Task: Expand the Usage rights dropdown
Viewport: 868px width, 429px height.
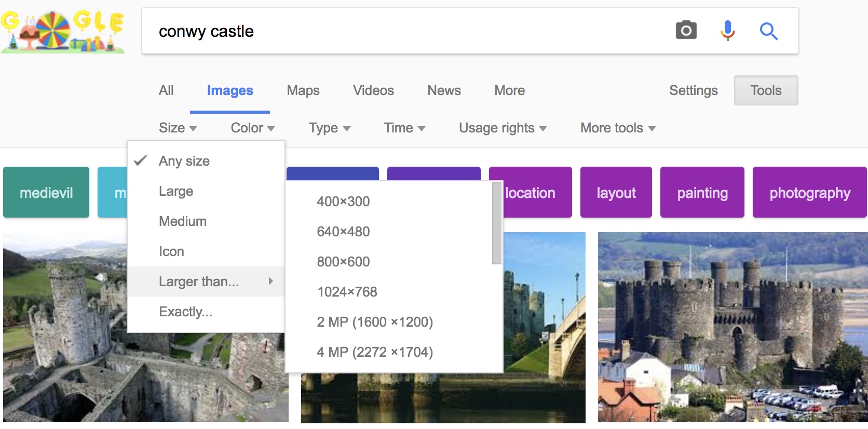Action: pos(503,128)
